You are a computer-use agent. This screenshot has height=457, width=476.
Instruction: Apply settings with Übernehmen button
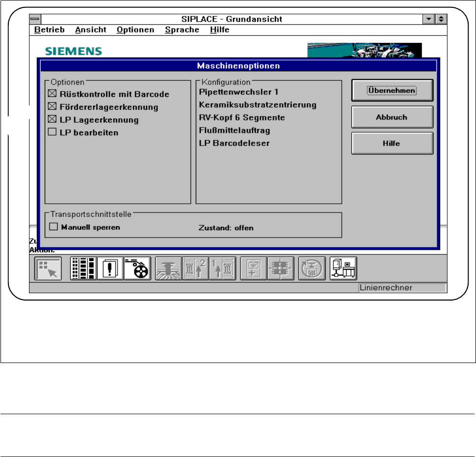[392, 91]
